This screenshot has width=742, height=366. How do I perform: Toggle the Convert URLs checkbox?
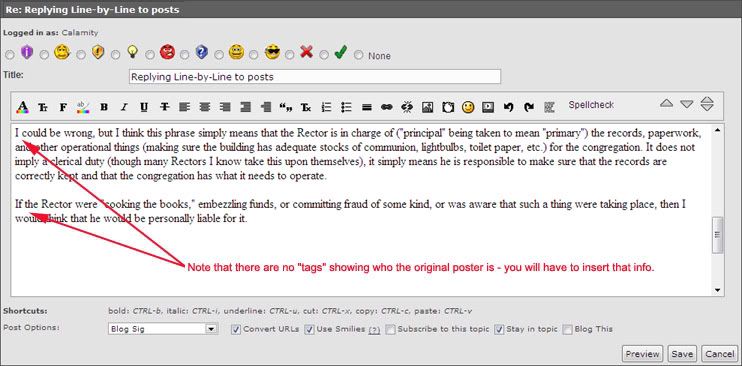click(236, 330)
